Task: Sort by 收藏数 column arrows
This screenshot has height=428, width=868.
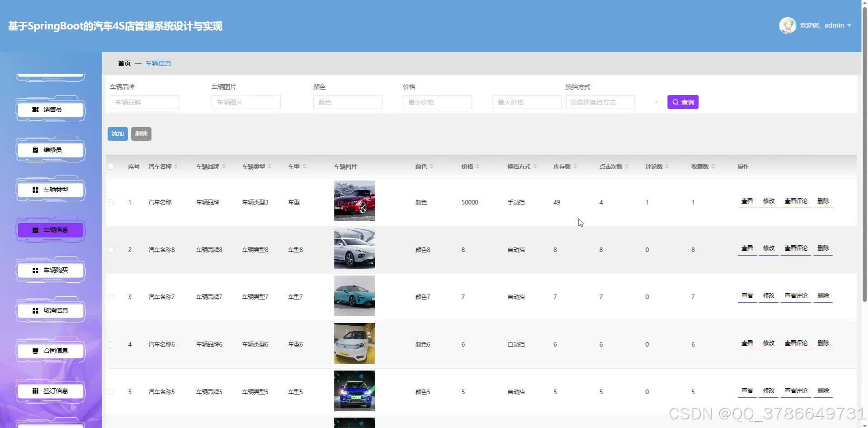Action: tap(713, 166)
